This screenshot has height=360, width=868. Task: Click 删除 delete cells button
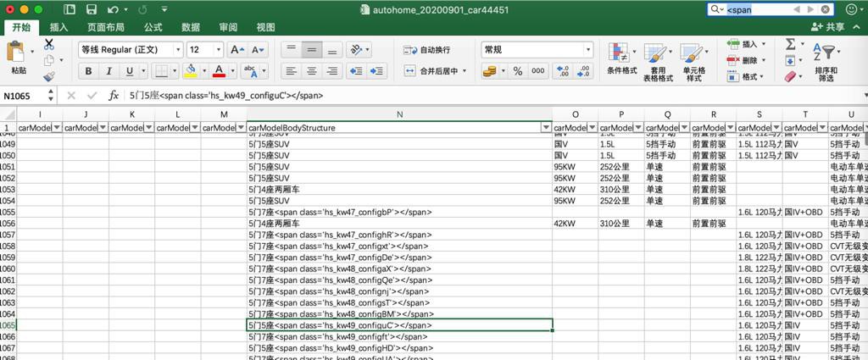click(x=746, y=60)
